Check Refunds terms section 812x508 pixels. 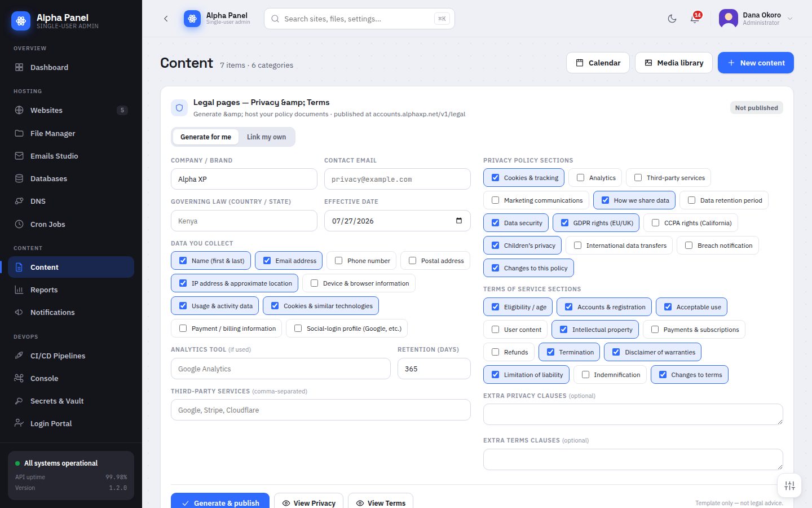coord(495,352)
